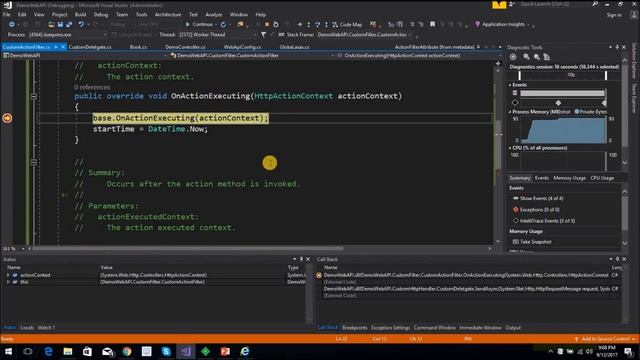The height and width of the screenshot is (360, 640).
Task: Open Google Chrome from the taskbar
Action: [127, 351]
